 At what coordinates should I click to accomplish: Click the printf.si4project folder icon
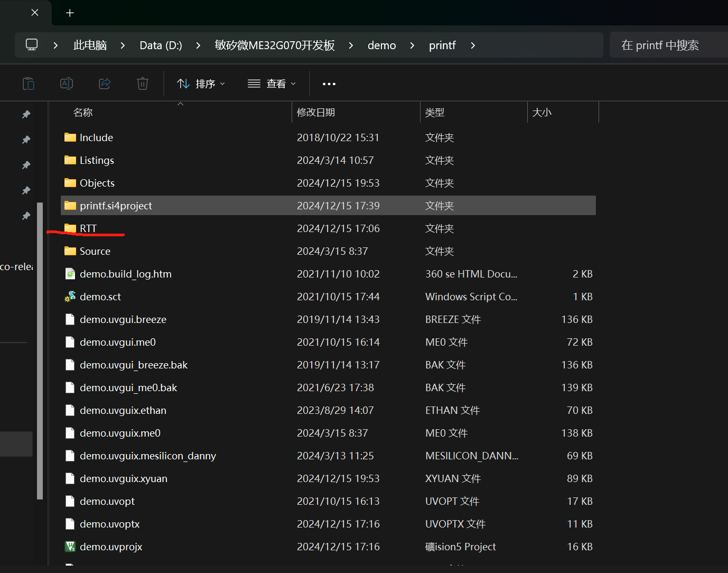tap(70, 206)
